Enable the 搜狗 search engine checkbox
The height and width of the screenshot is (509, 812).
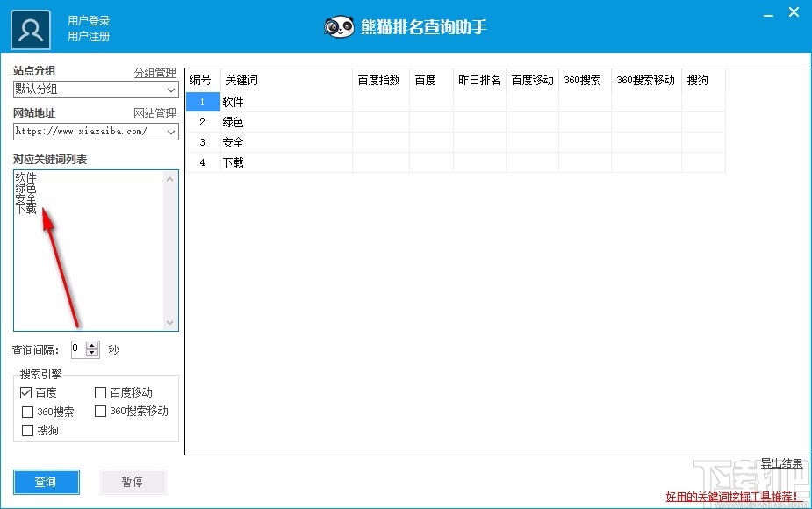[27, 430]
